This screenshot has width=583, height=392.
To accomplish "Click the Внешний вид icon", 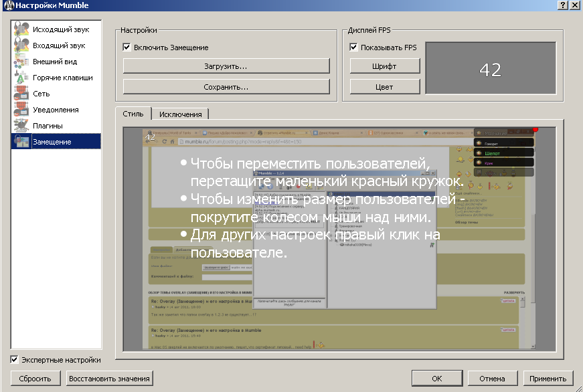I will coord(21,62).
